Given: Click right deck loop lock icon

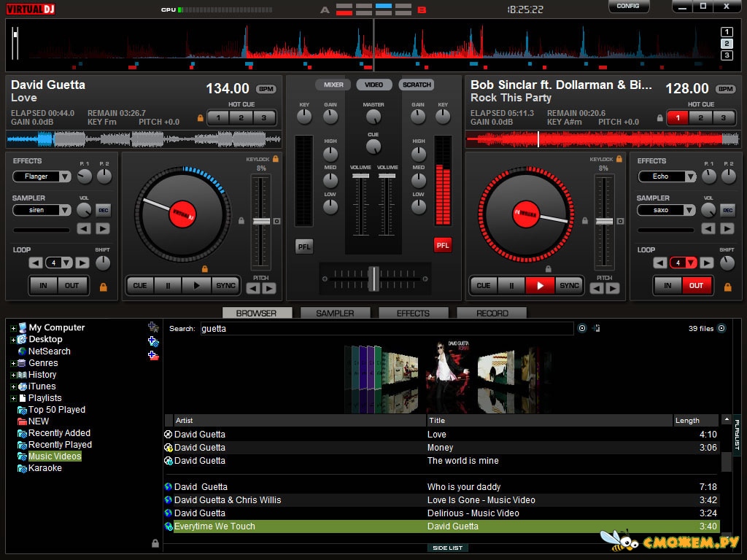Looking at the screenshot, I should [727, 287].
